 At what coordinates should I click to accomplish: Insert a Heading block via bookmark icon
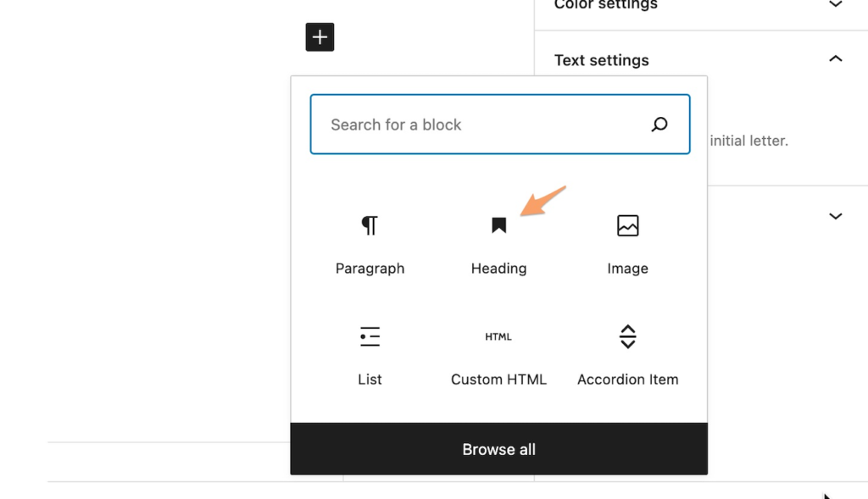(498, 225)
